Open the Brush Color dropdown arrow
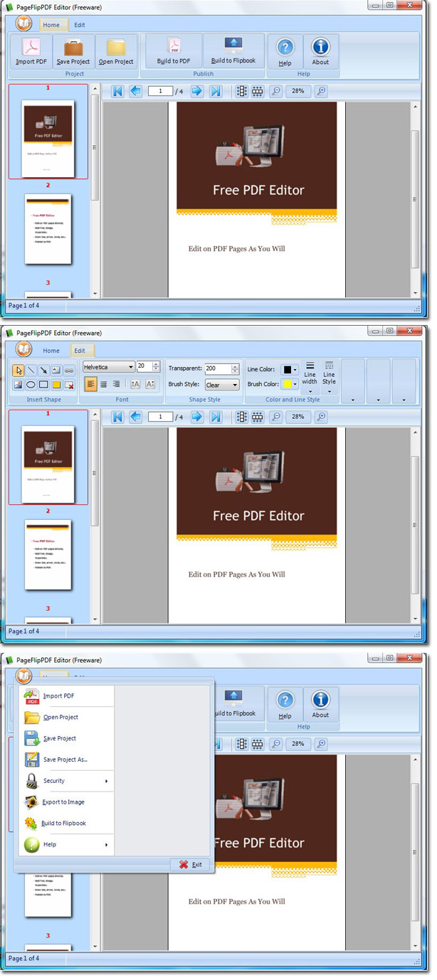Viewport: 437px width, 980px height. coord(295,384)
